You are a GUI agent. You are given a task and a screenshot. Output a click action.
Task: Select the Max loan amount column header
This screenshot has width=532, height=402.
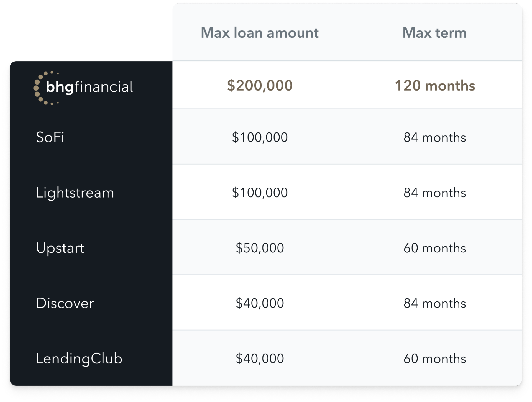click(260, 33)
